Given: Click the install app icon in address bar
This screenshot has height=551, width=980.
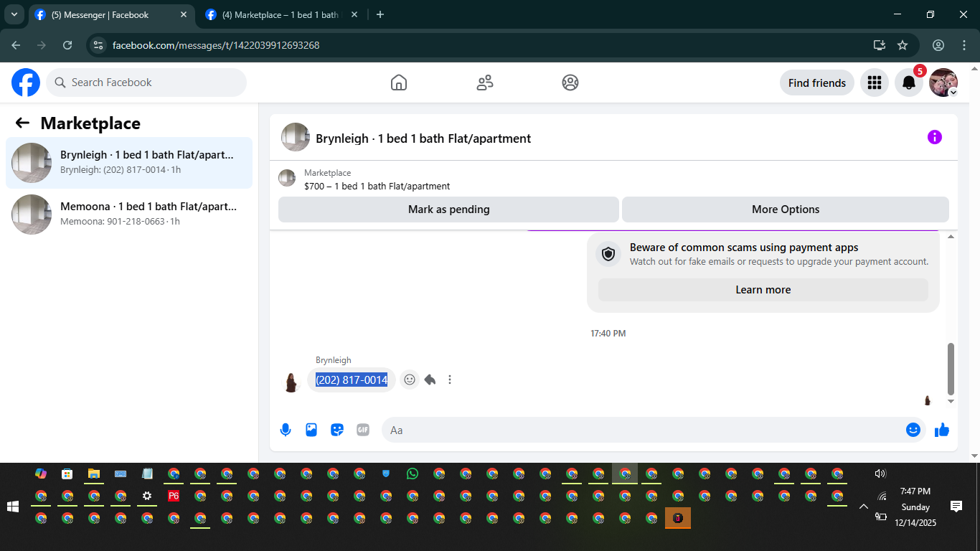Looking at the screenshot, I should pyautogui.click(x=880, y=45).
